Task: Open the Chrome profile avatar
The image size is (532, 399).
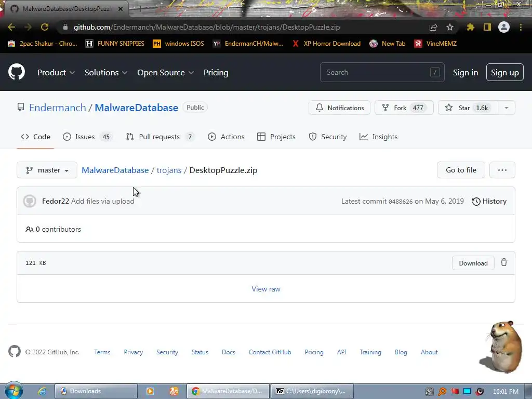Action: [504, 27]
